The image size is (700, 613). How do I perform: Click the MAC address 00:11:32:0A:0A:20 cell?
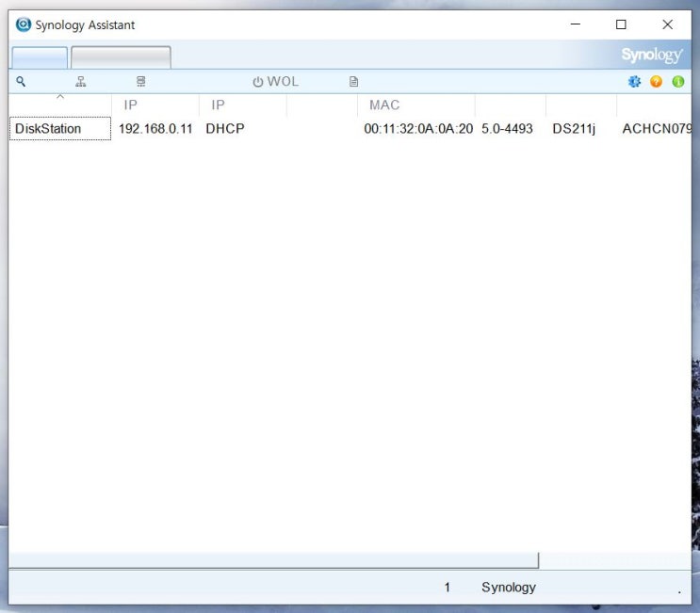pyautogui.click(x=418, y=129)
